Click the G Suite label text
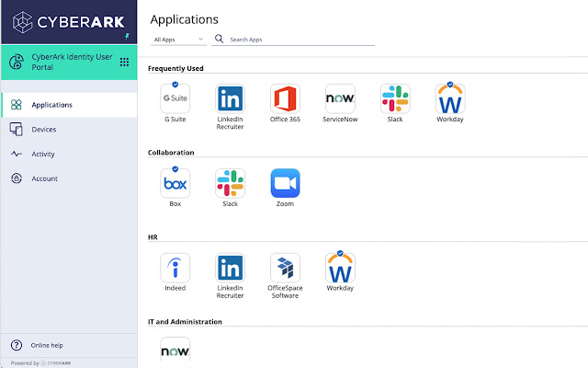Screen dimensions: 588x368 coord(175,119)
